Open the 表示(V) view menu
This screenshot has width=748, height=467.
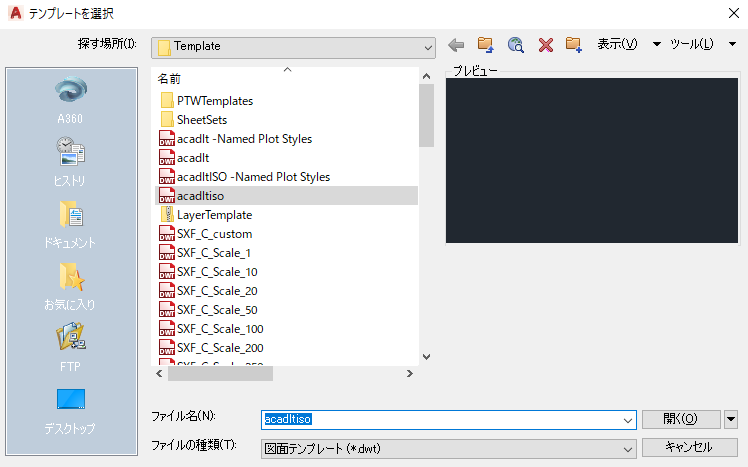617,44
